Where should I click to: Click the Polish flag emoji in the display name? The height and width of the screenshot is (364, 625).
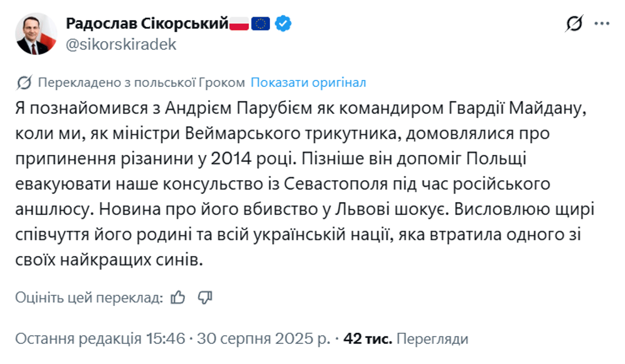238,23
